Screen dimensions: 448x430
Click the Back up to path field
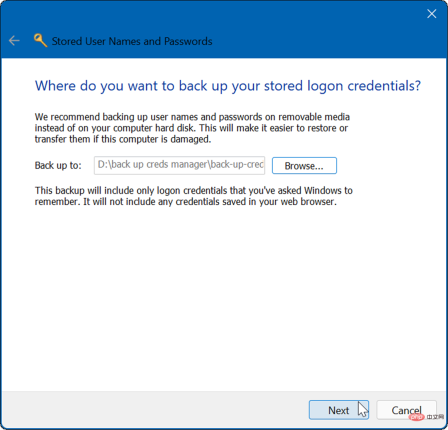[x=179, y=165]
